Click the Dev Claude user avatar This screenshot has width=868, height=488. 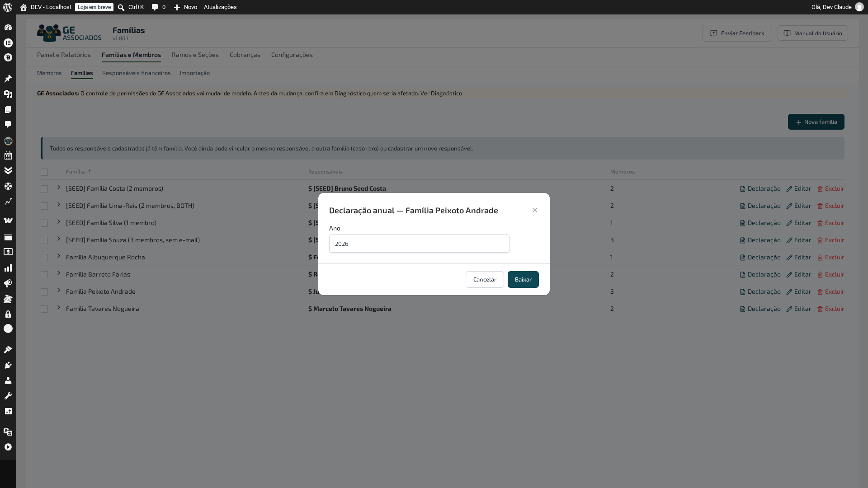point(859,7)
